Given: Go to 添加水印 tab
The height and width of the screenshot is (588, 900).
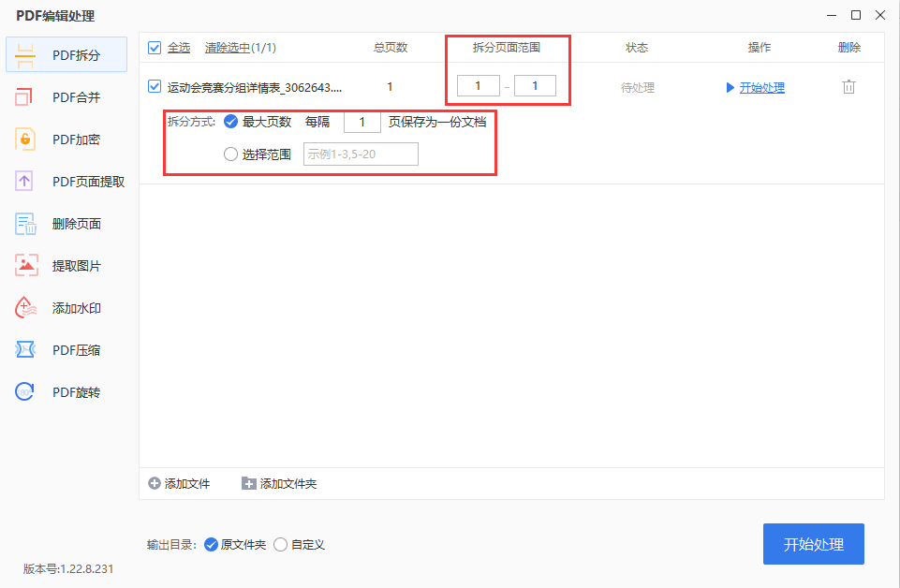Looking at the screenshot, I should coord(66,308).
